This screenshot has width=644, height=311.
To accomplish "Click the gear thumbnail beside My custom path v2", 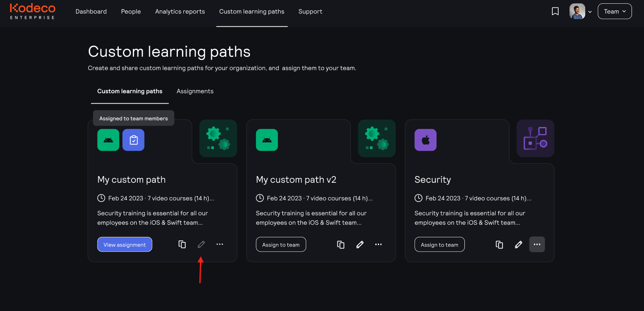I will coord(377,138).
